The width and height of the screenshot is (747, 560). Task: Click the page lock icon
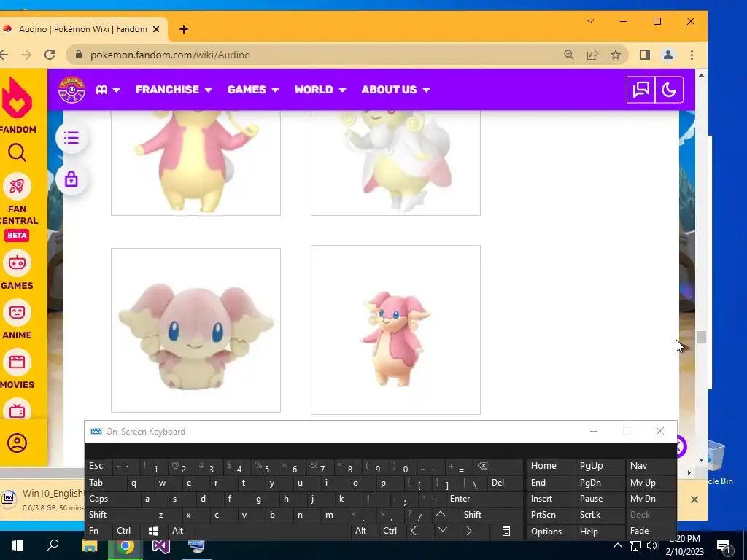tap(71, 179)
